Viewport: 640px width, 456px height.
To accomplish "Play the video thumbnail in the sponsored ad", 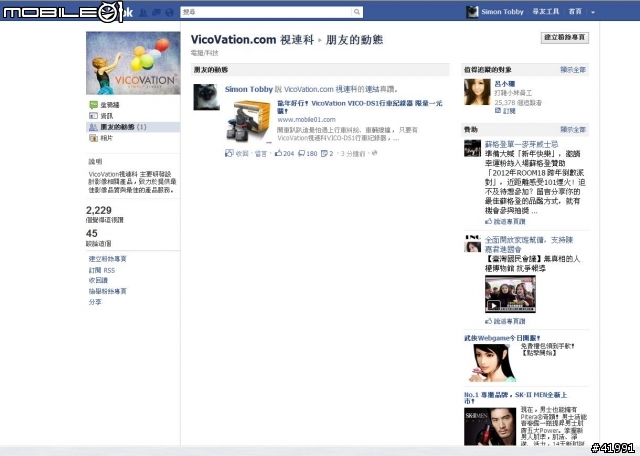I will click(510, 294).
